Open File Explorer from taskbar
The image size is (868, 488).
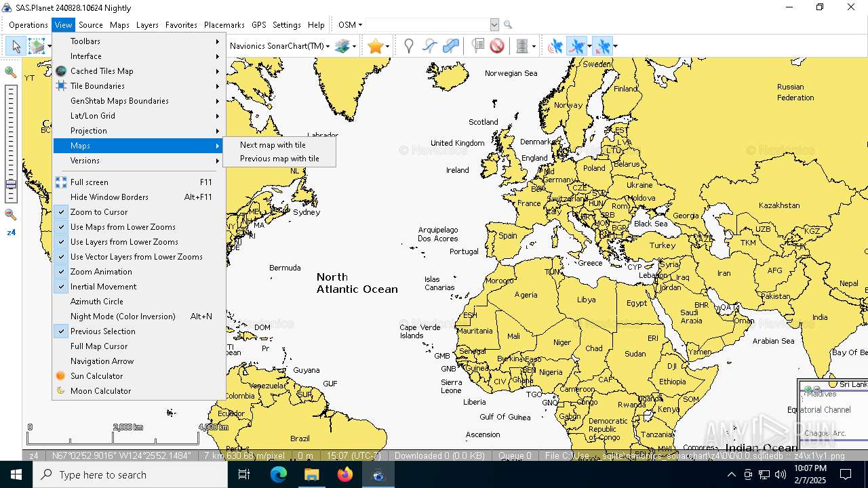point(311,474)
